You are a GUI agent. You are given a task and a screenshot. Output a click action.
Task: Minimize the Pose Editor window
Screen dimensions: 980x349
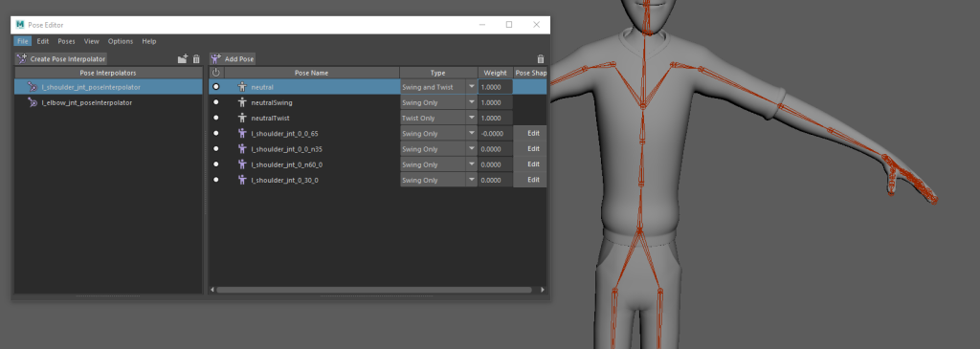(482, 24)
